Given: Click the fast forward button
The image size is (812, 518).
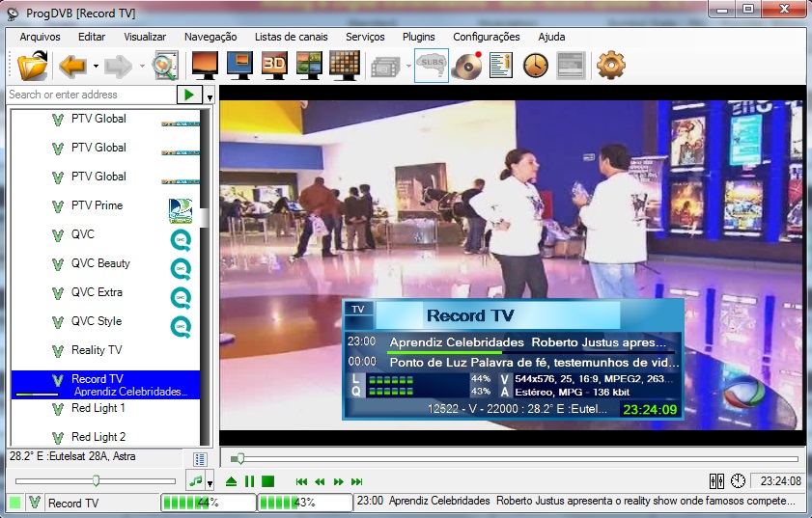Looking at the screenshot, I should point(338,481).
